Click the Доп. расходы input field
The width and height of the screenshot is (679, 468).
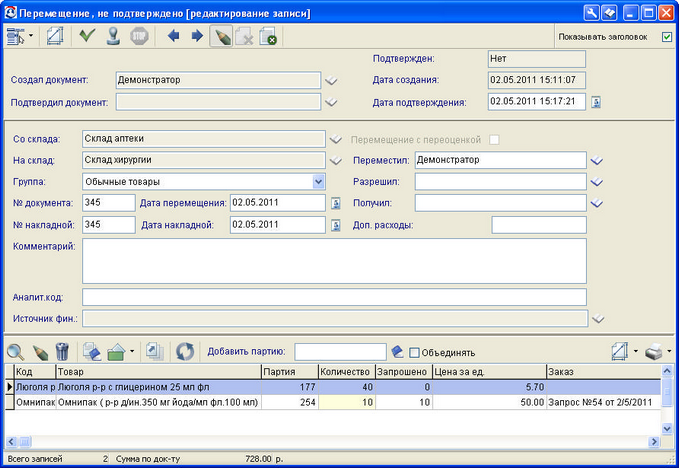[539, 225]
